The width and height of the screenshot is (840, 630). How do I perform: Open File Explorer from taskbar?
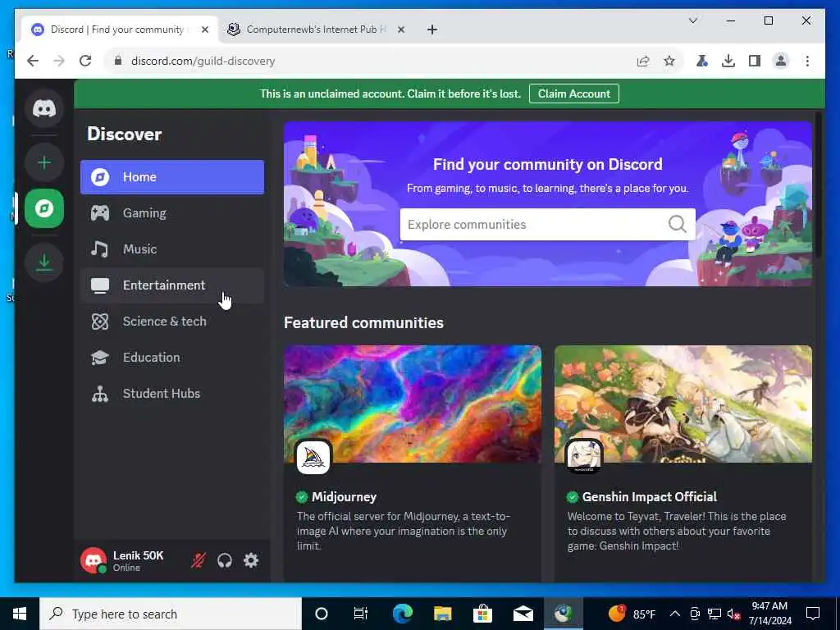coord(442,614)
